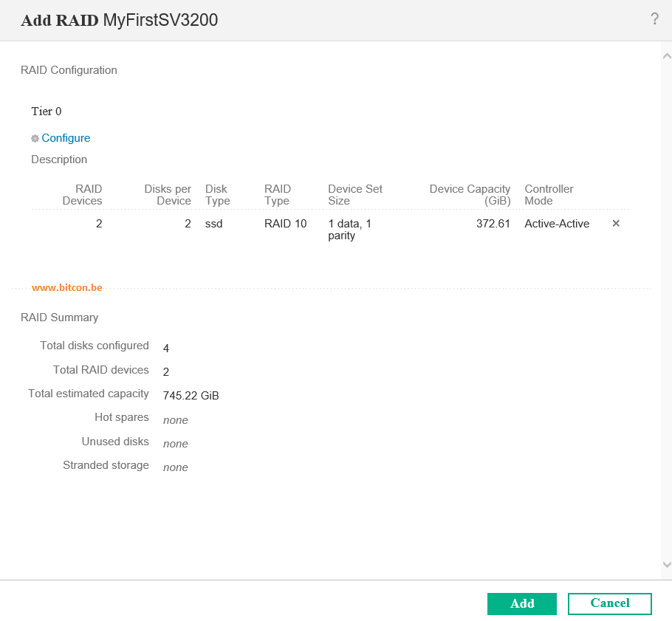
Task: Click the Add RAID MyFirstSV3200 title
Action: pyautogui.click(x=120, y=20)
